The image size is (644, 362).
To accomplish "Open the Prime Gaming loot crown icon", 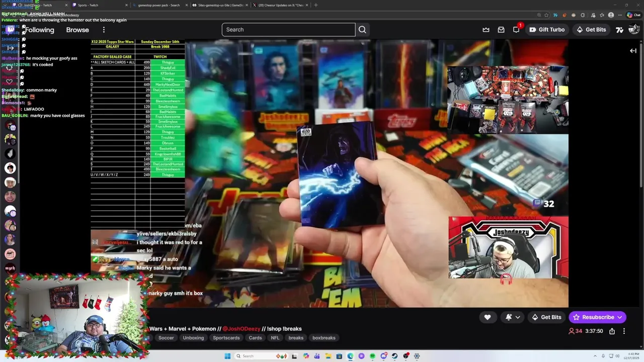I will pyautogui.click(x=486, y=30).
